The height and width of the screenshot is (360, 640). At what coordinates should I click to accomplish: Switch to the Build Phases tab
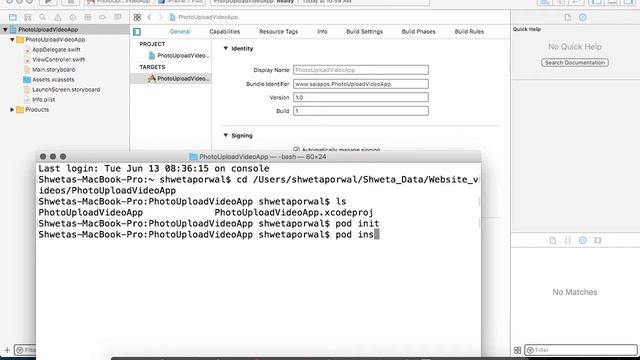418,31
